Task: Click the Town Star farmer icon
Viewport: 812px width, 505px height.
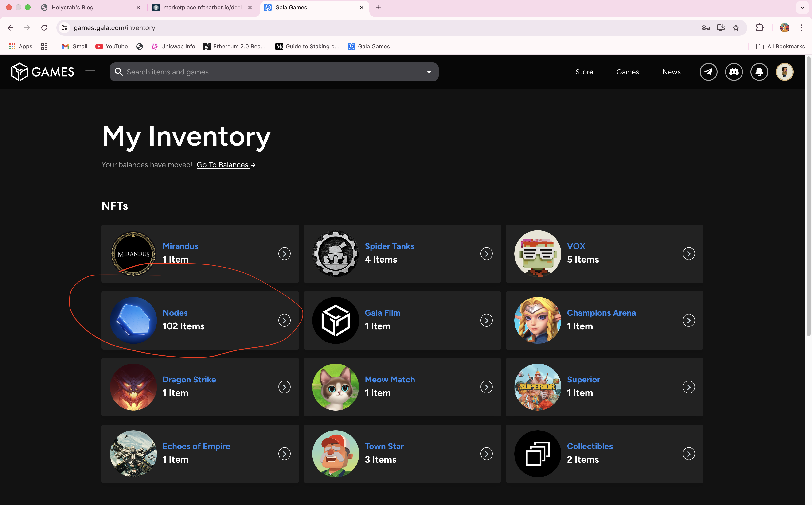Action: pos(335,454)
